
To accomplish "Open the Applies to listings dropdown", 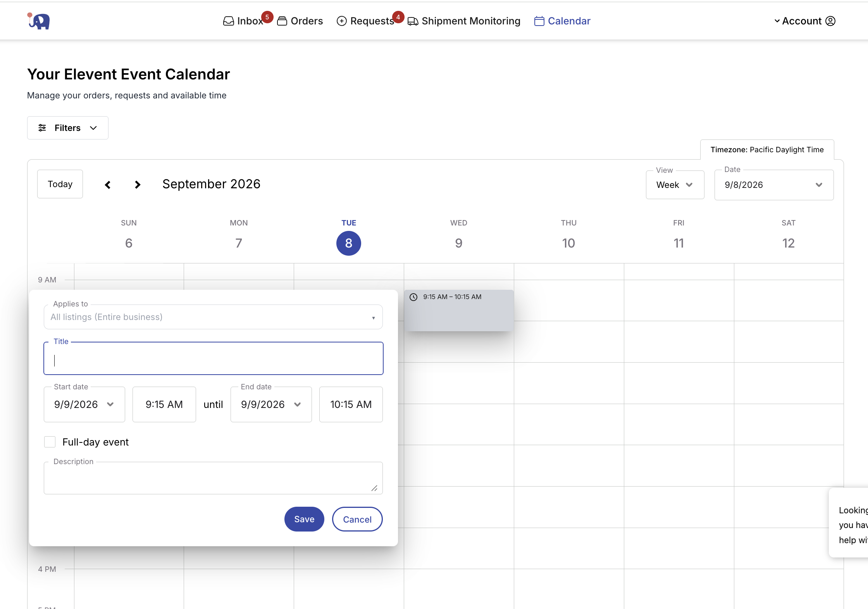I will point(213,317).
